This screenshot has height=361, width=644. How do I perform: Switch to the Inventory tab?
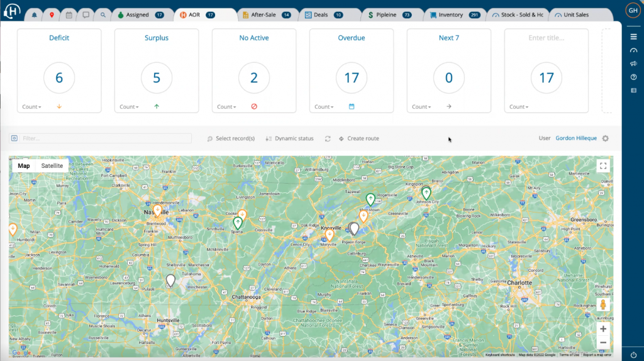point(455,15)
